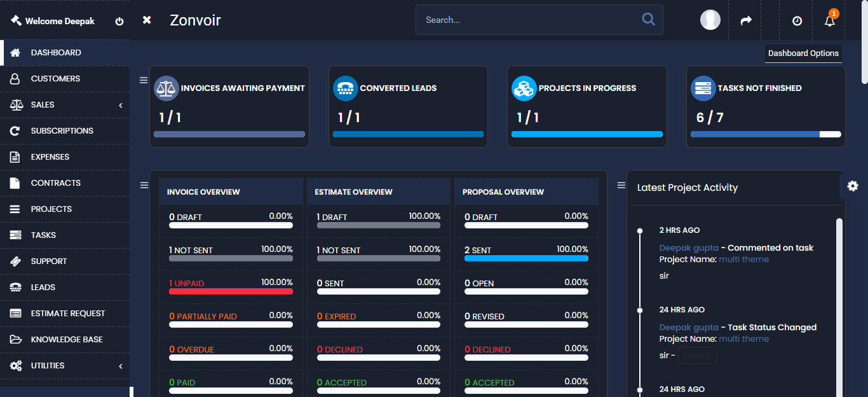Viewport: 868px width, 397px height.
Task: Click the Deepak gupta link on commented task
Action: (689, 248)
